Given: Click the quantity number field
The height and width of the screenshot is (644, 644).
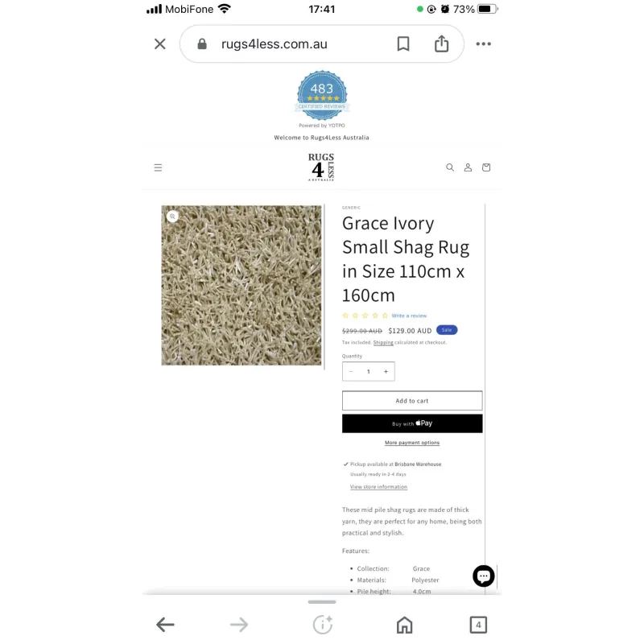Looking at the screenshot, I should click(x=369, y=371).
